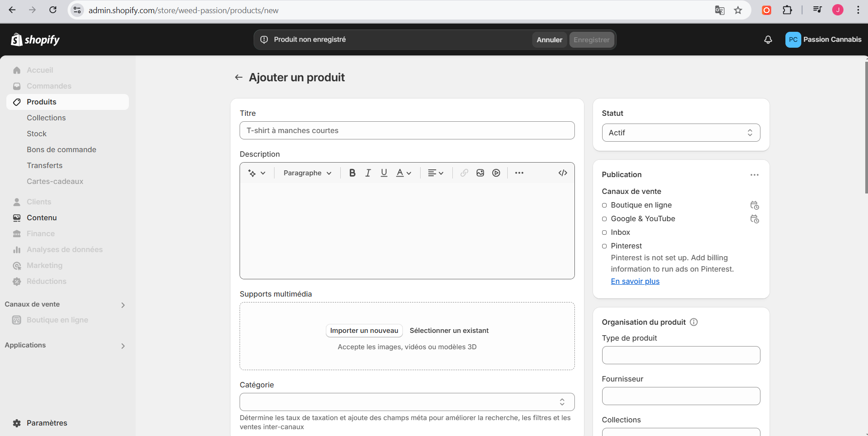868x436 pixels.
Task: Open notifications bell icon
Action: 768,40
